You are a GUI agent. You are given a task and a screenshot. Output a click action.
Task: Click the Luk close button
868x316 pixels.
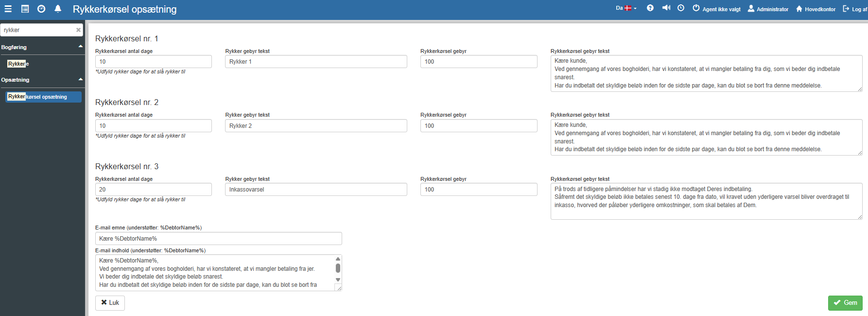click(x=110, y=303)
